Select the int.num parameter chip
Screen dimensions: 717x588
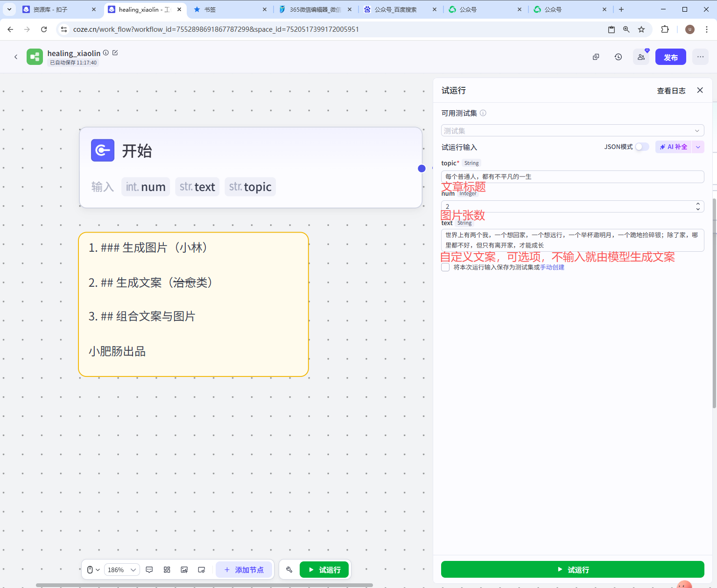tap(146, 187)
